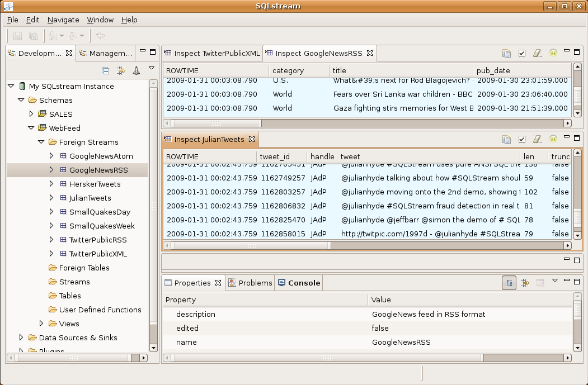Sort by the pub_date column header
588x385 pixels.
pos(522,70)
